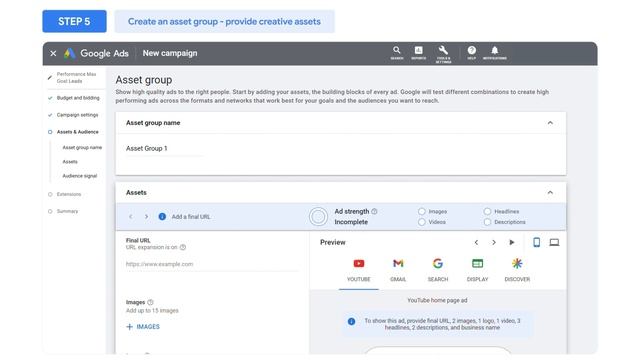Go to previous asset tip arrow
640x360 pixels.
pos(131,217)
